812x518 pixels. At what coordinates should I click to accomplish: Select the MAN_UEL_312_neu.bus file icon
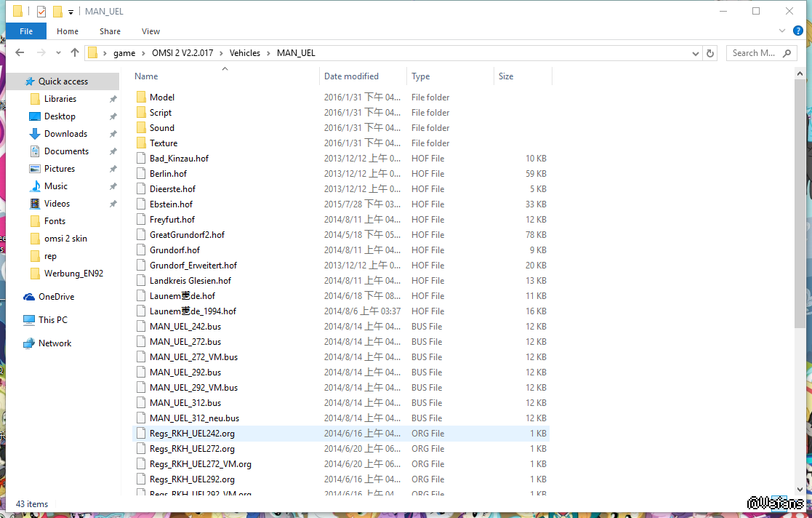tap(141, 418)
